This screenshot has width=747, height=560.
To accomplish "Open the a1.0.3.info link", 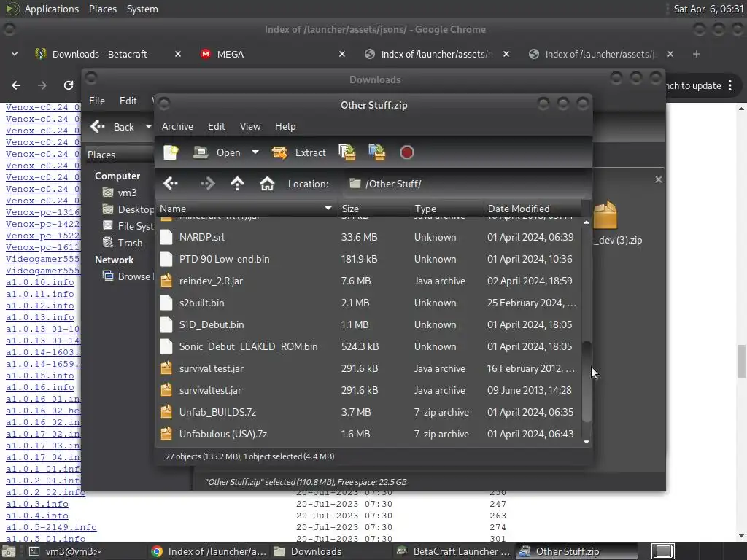I will point(37,504).
